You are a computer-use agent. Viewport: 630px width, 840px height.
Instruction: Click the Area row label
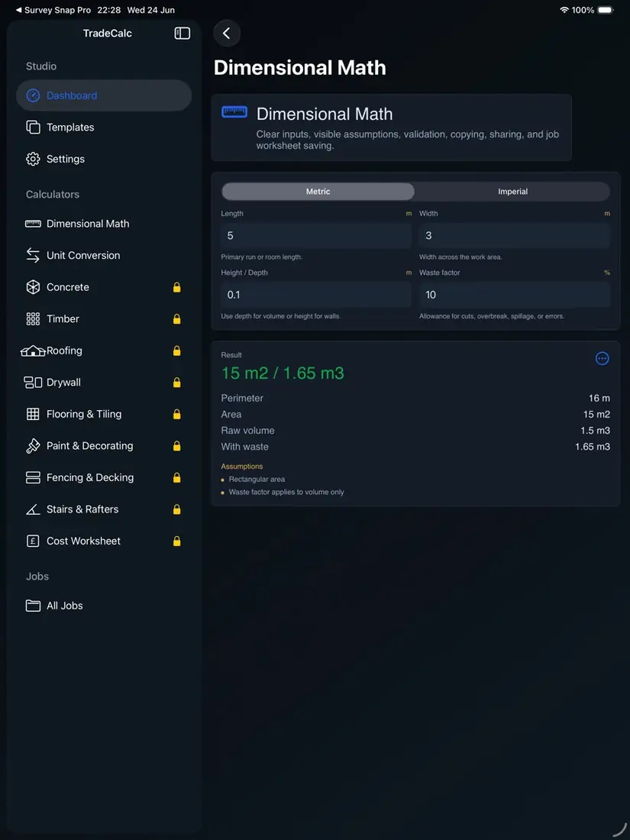[231, 414]
